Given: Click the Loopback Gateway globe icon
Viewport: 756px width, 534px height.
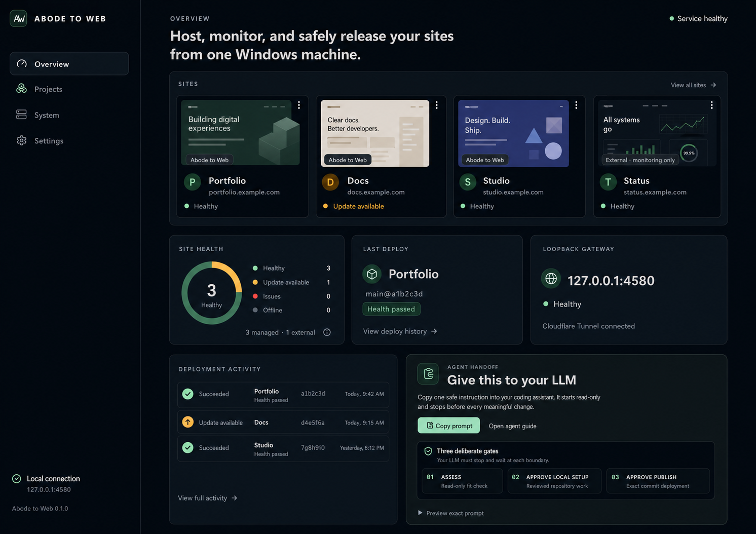Looking at the screenshot, I should 551,279.
